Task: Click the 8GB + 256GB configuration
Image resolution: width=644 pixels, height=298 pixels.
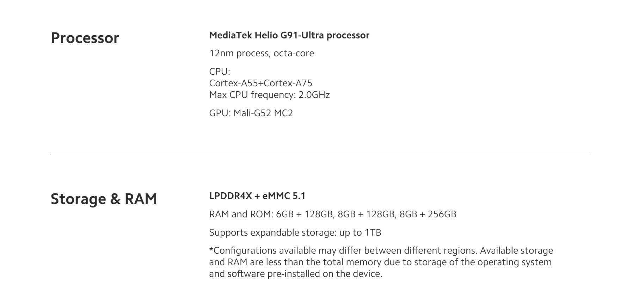Action: tap(428, 214)
